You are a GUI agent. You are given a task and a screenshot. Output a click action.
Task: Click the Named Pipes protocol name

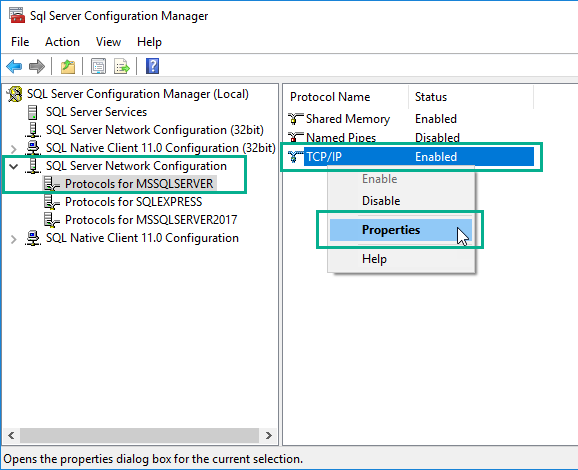[341, 137]
